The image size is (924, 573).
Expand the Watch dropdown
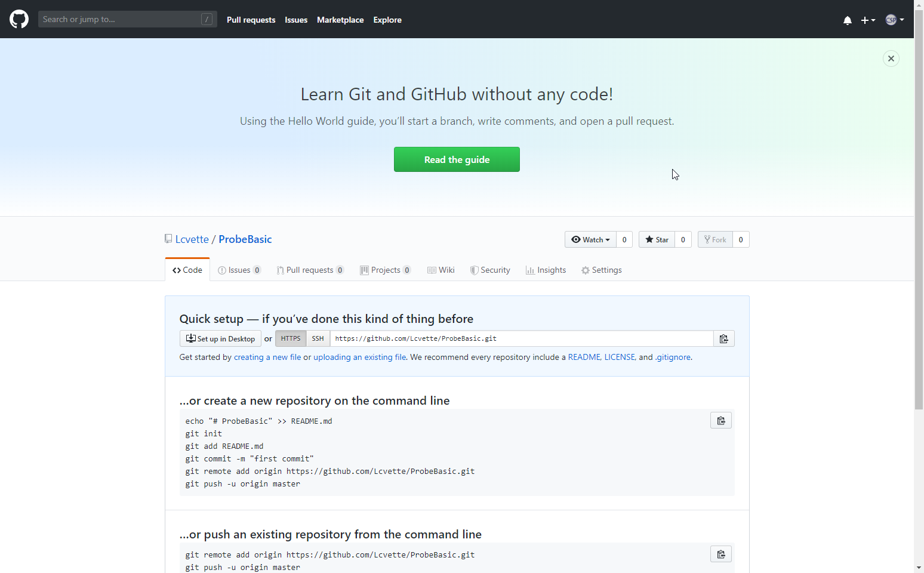coord(590,239)
